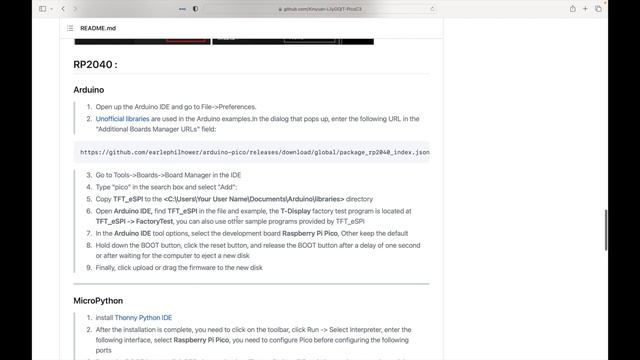Click step 'Finally, click upload or drag'
Screen dimensions: 640x360
pyautogui.click(x=179, y=268)
